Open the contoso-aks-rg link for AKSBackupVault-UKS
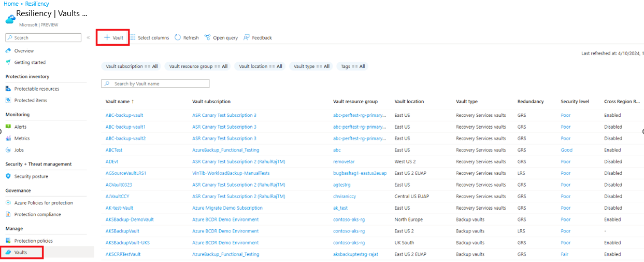The height and width of the screenshot is (262, 644). [349, 243]
